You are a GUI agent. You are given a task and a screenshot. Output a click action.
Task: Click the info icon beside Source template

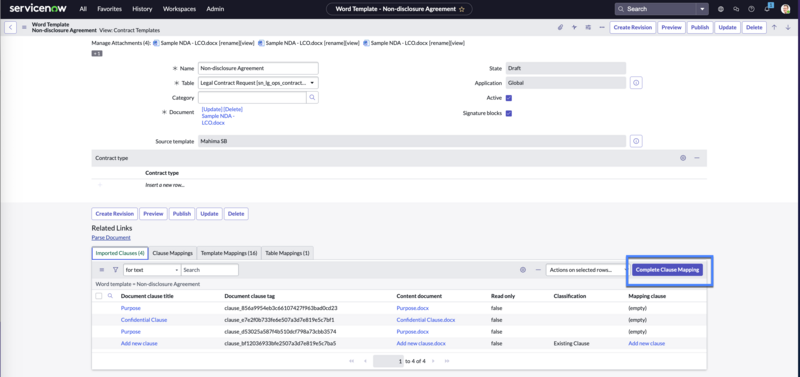[x=636, y=141]
